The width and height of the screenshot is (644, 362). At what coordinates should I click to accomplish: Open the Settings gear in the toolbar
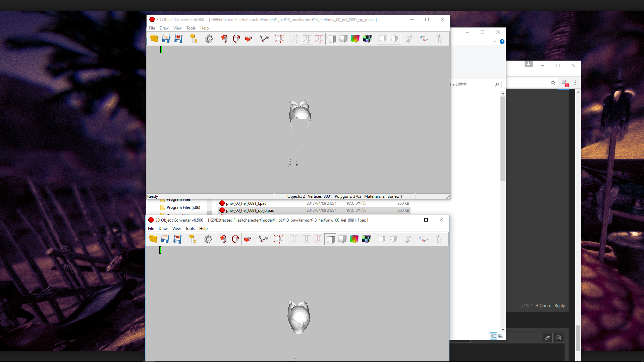209,39
